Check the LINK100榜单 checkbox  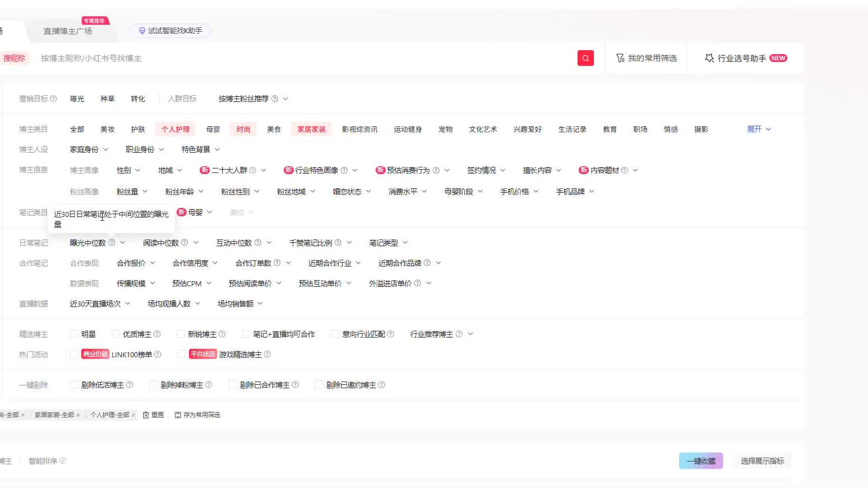point(74,354)
